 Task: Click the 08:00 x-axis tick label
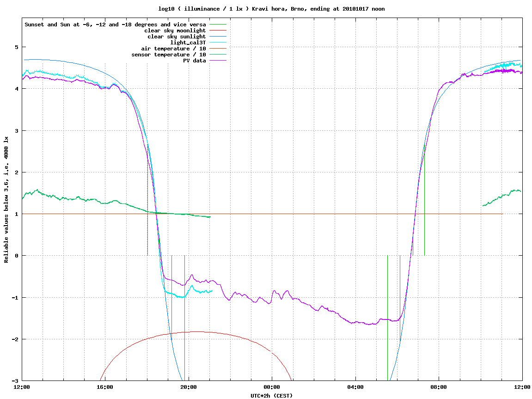point(439,387)
